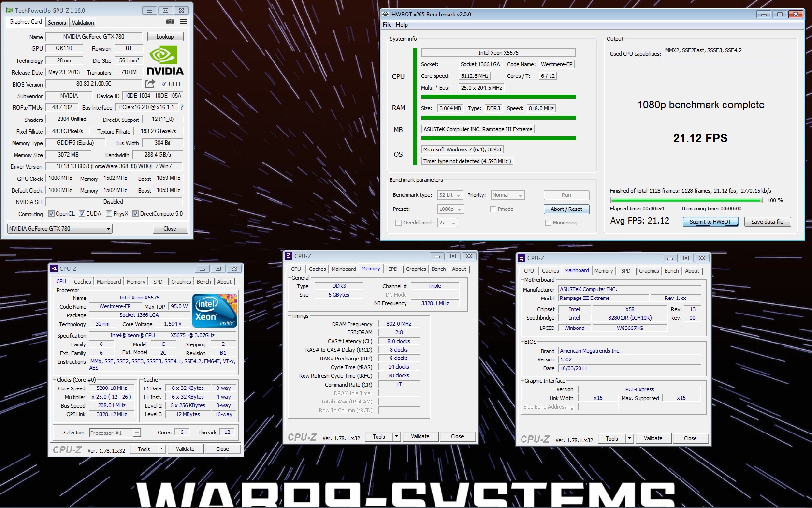Image resolution: width=812 pixels, height=508 pixels.
Task: Open Bench tab in CPU-Z Mainboard window
Action: pos(672,271)
